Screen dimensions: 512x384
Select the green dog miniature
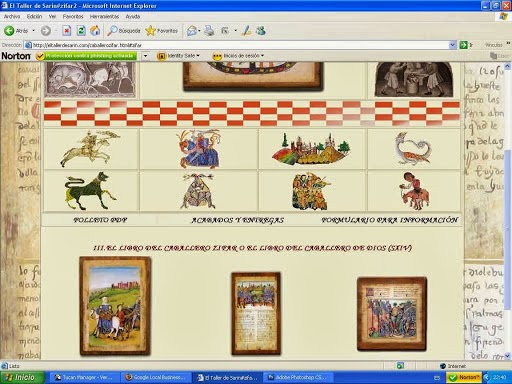tap(90, 191)
